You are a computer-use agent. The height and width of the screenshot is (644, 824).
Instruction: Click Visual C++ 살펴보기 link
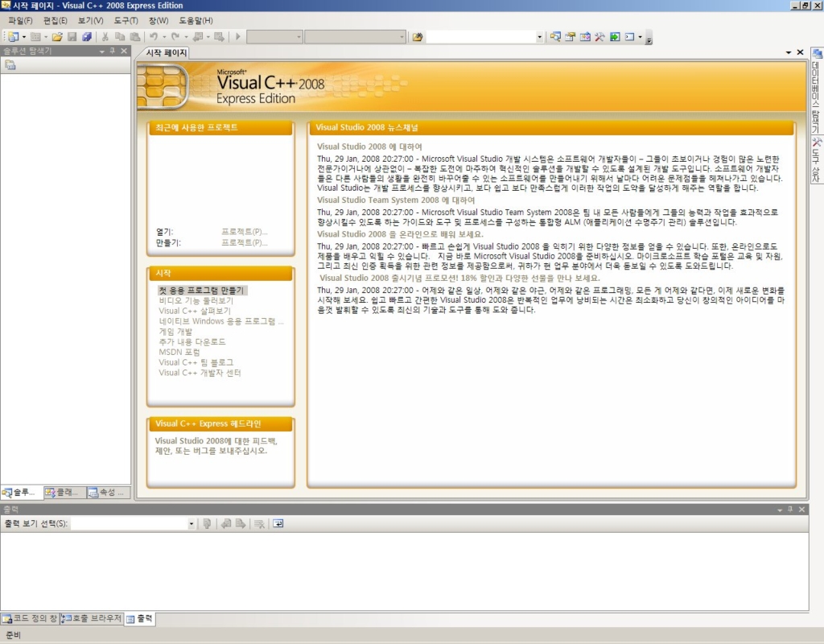[x=195, y=311]
